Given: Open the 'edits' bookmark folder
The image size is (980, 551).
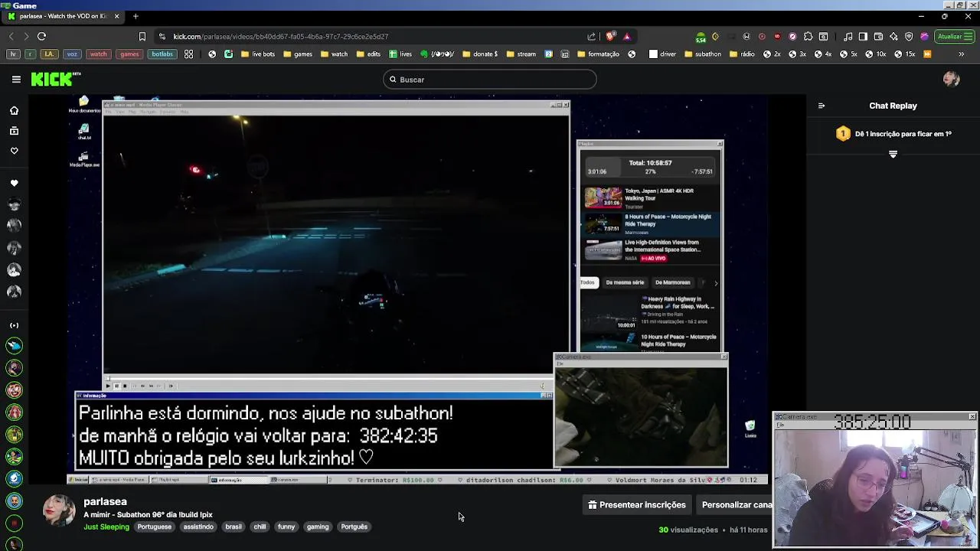Looking at the screenshot, I should pyautogui.click(x=367, y=54).
